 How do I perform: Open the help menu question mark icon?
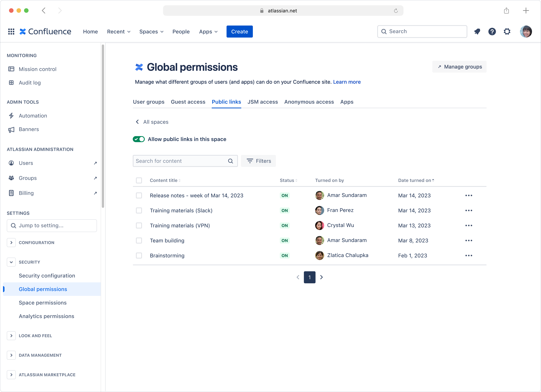(492, 31)
